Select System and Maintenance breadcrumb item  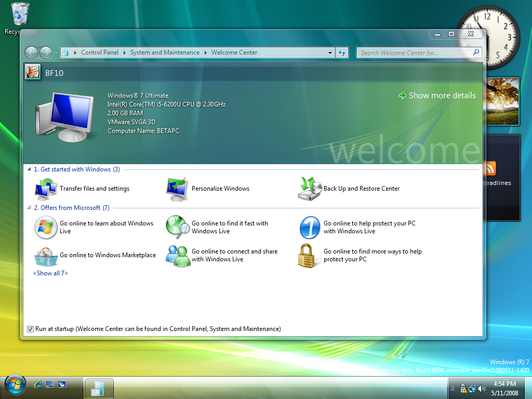tap(165, 52)
